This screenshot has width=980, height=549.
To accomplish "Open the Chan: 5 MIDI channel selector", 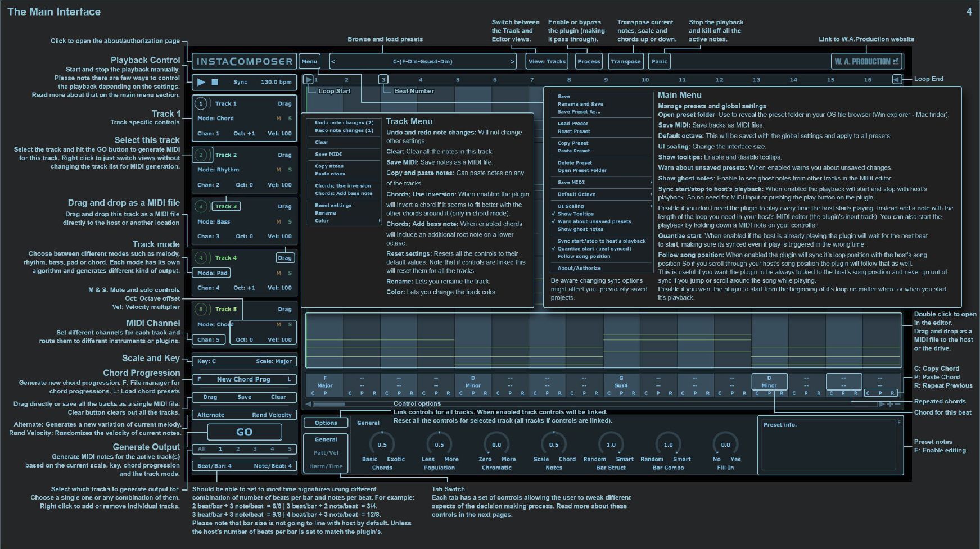I will [209, 339].
